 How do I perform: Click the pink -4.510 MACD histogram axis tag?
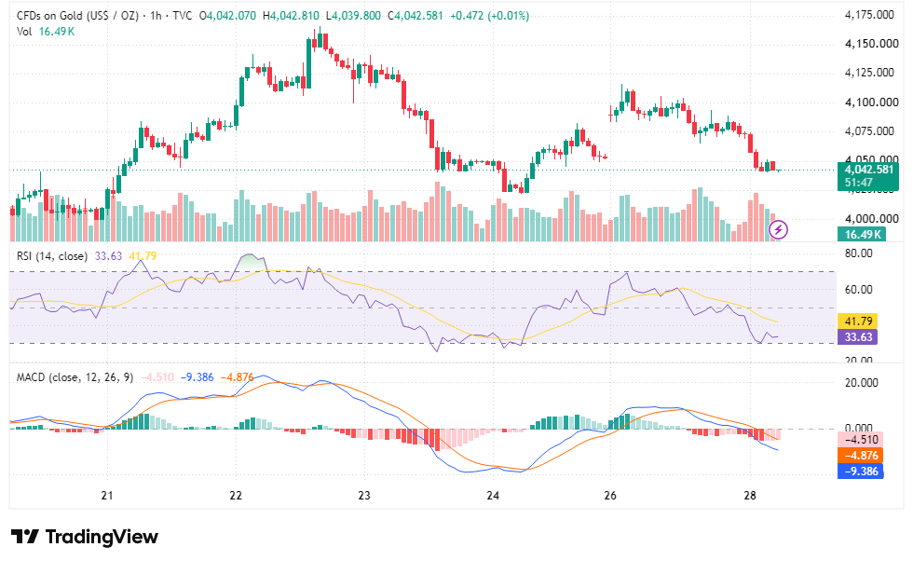861,440
